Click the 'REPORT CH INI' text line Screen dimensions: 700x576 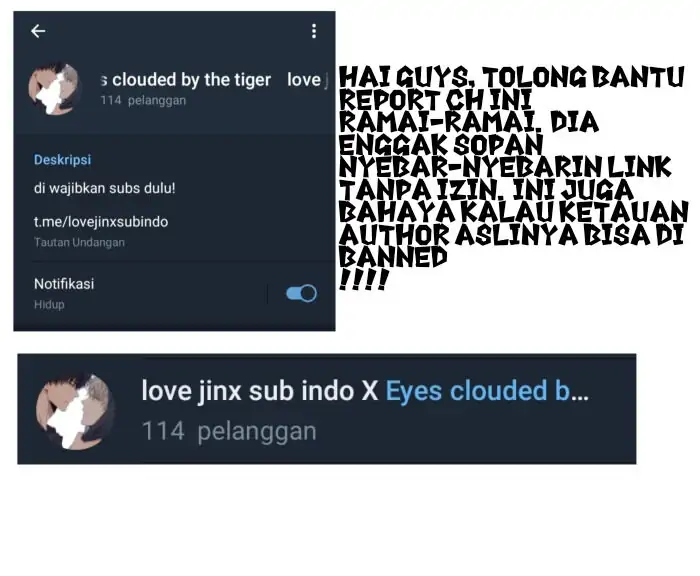[x=436, y=100]
